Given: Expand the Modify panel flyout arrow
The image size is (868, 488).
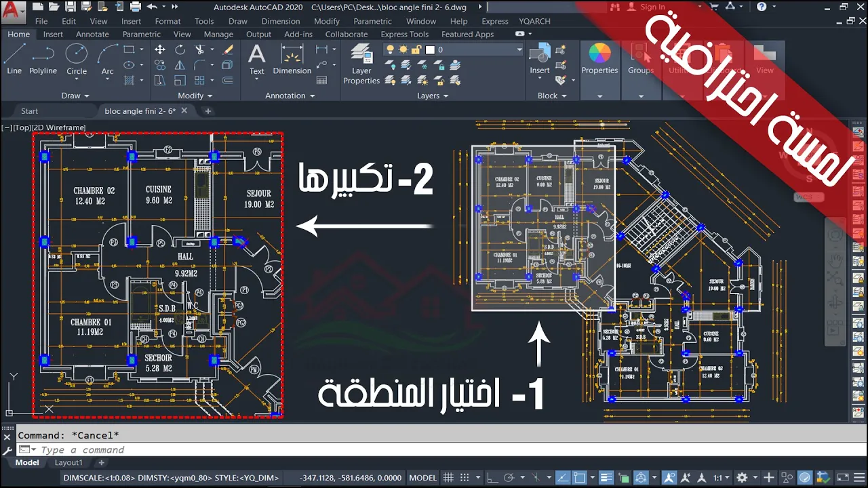Looking at the screenshot, I should point(210,96).
